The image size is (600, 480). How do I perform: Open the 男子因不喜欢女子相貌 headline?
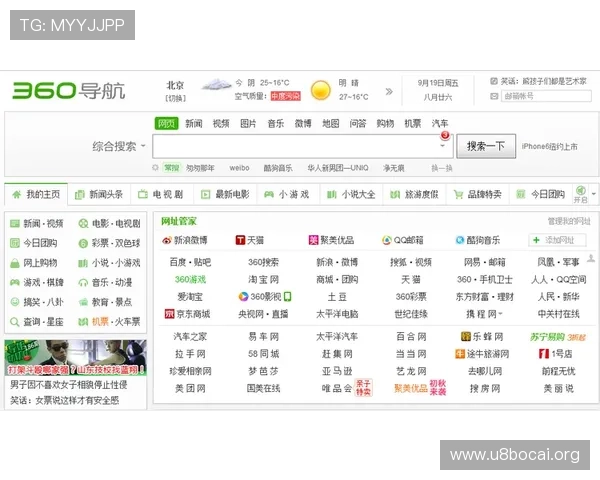click(69, 385)
